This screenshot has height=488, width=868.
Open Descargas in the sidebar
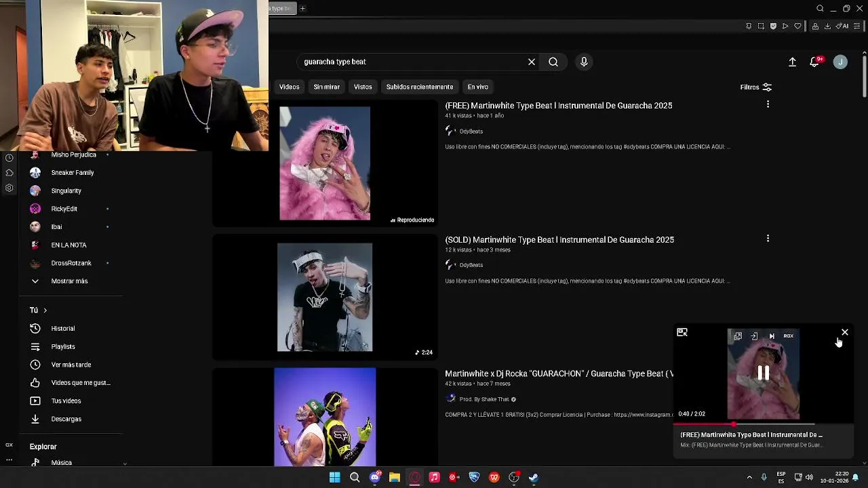[x=66, y=419]
